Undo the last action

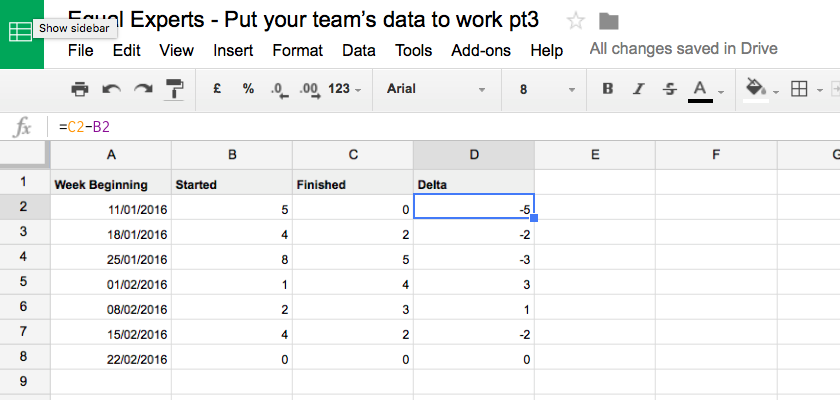click(111, 89)
